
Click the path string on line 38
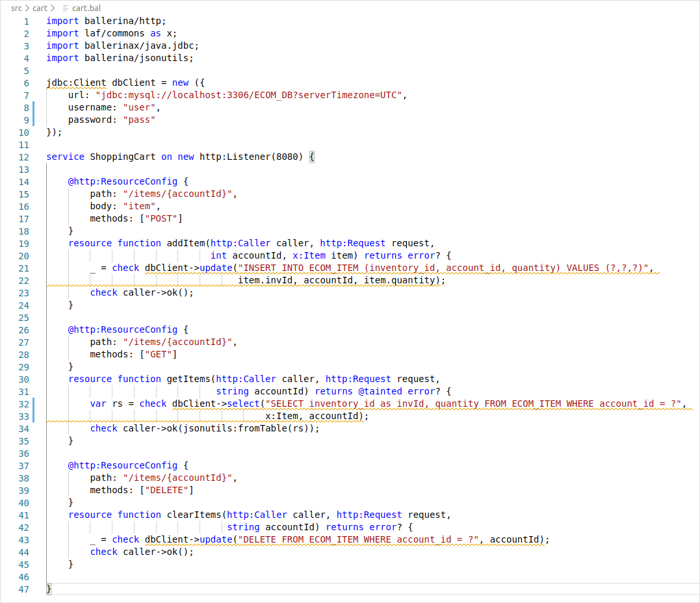[x=177, y=478]
